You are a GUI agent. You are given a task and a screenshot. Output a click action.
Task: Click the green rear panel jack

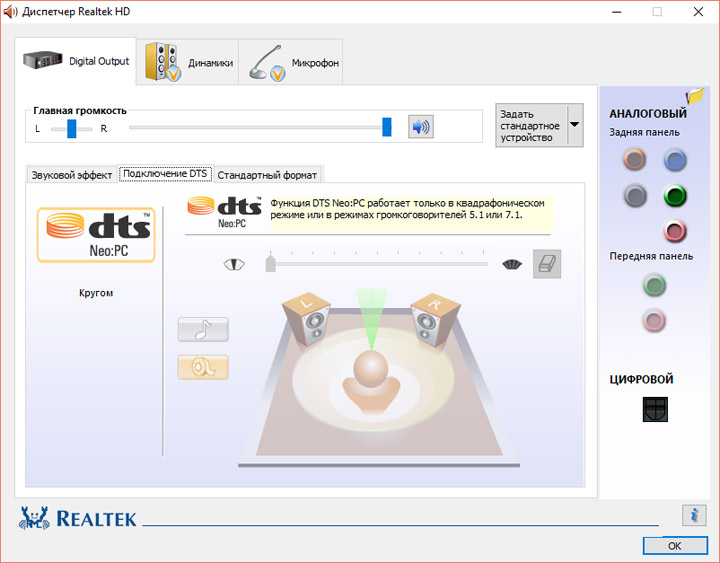[x=675, y=196]
